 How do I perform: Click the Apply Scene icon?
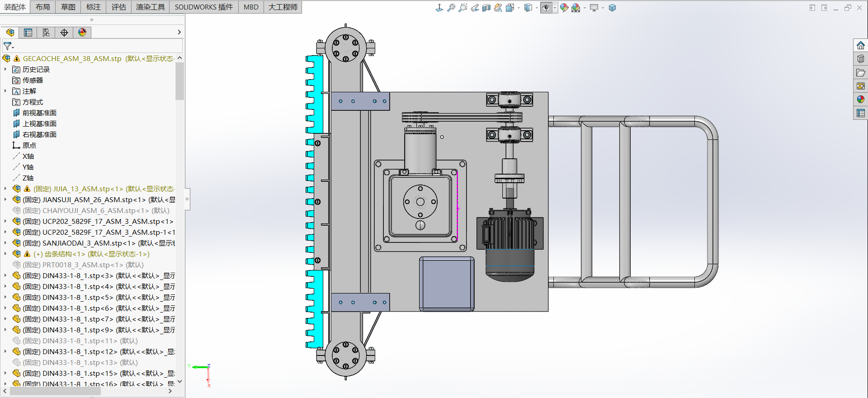click(576, 8)
